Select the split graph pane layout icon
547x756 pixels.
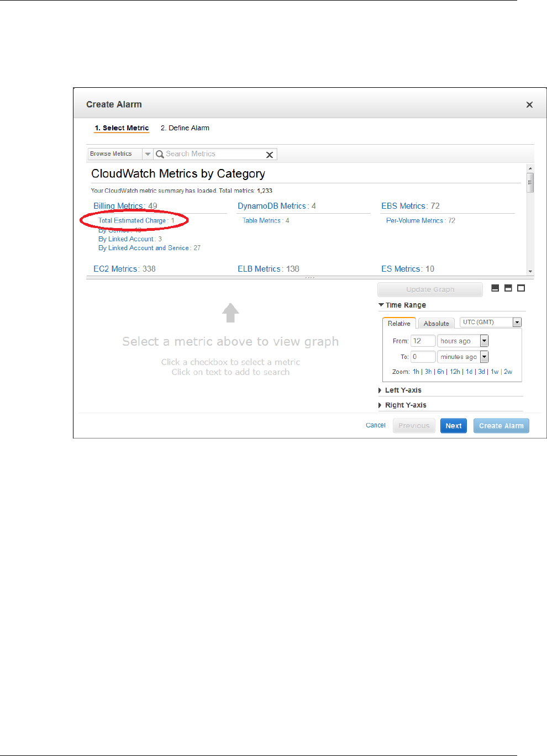(x=508, y=288)
